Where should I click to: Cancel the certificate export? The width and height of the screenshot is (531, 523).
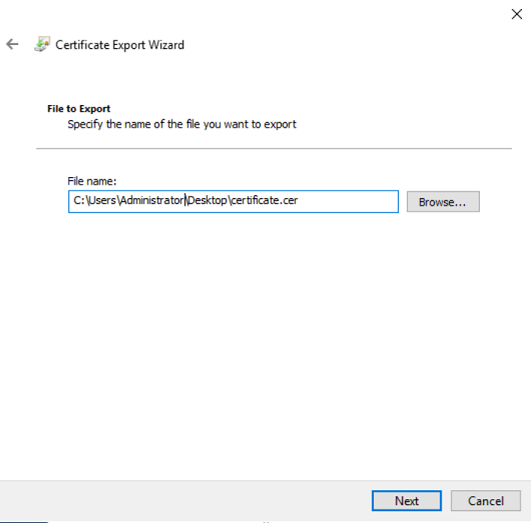pos(486,501)
